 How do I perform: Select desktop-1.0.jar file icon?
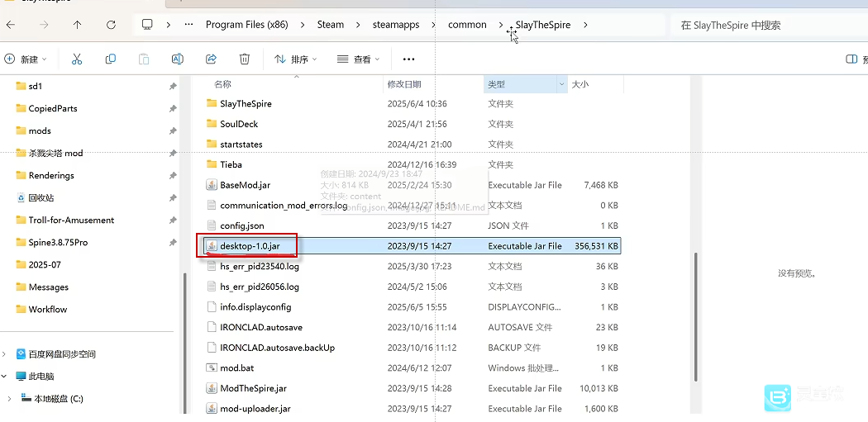point(211,246)
